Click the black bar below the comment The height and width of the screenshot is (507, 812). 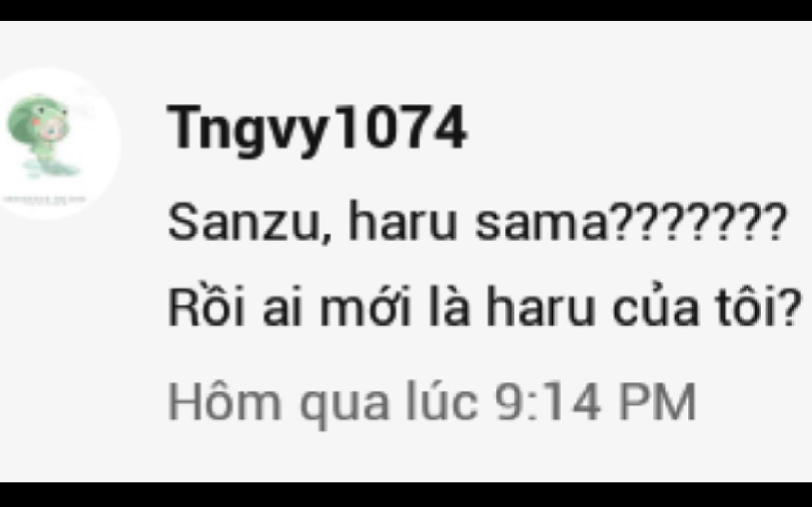406,494
